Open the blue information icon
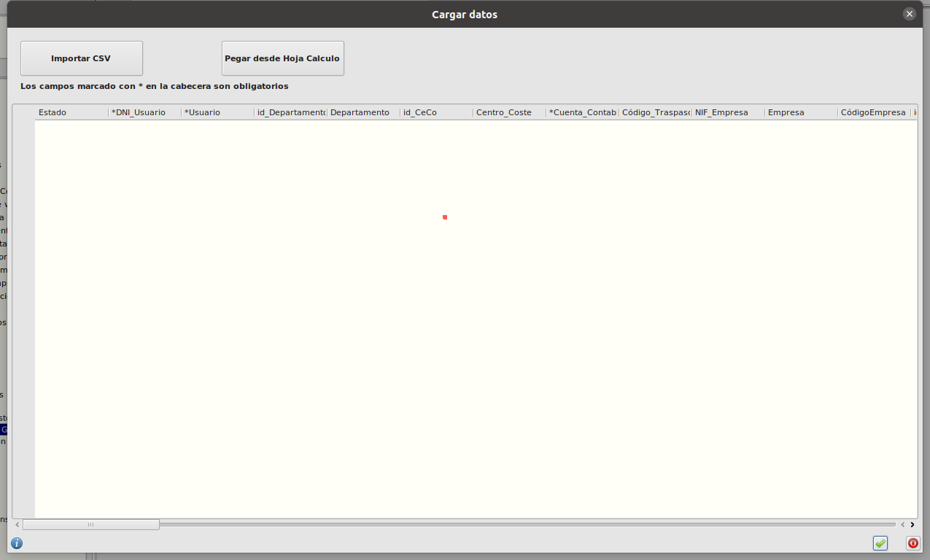The image size is (930, 560). click(17, 543)
